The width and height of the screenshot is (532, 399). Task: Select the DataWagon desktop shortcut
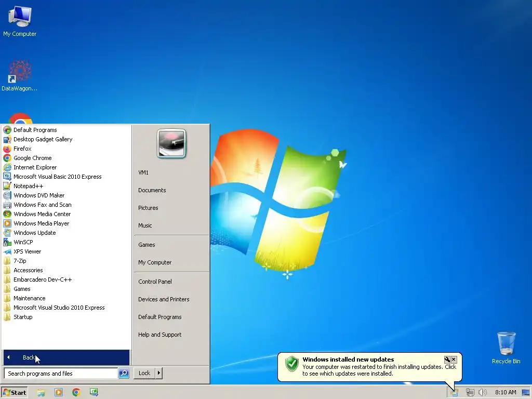(x=19, y=76)
